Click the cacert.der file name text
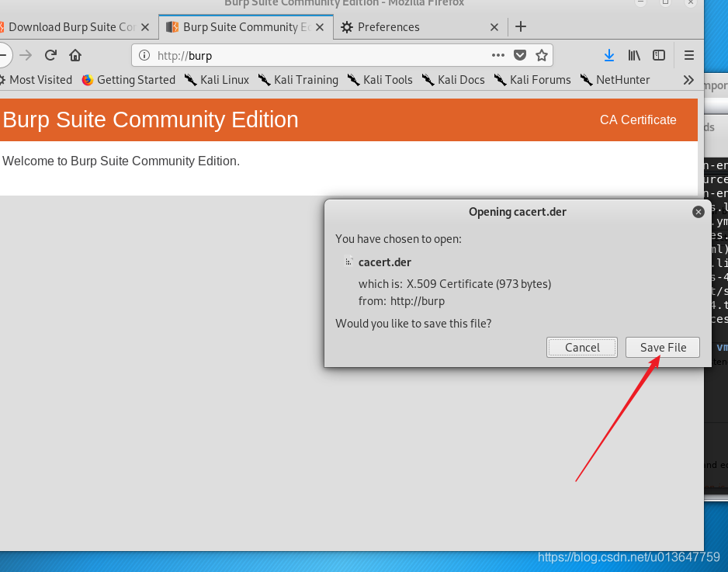 pyautogui.click(x=384, y=262)
